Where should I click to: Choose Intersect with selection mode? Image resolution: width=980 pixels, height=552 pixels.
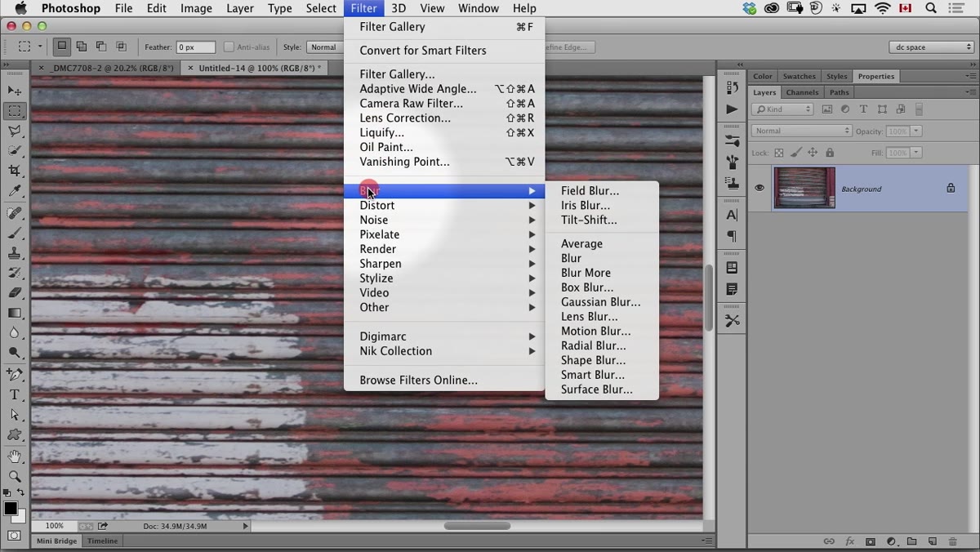[121, 47]
